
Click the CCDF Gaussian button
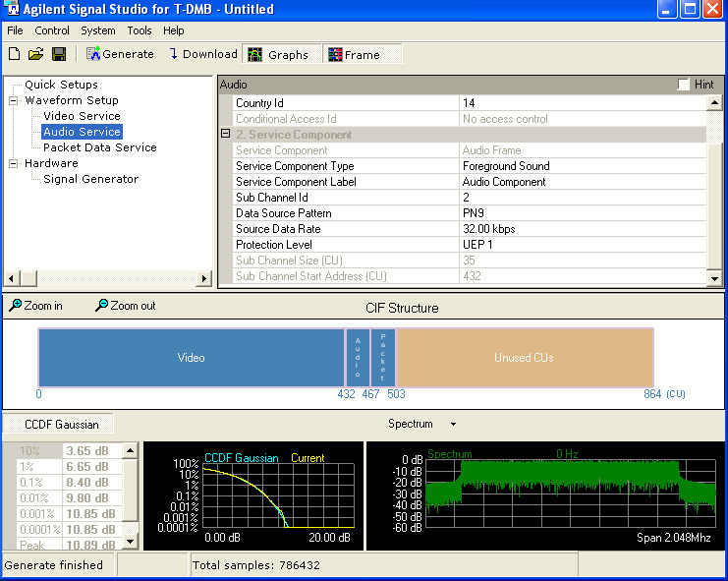[x=58, y=424]
